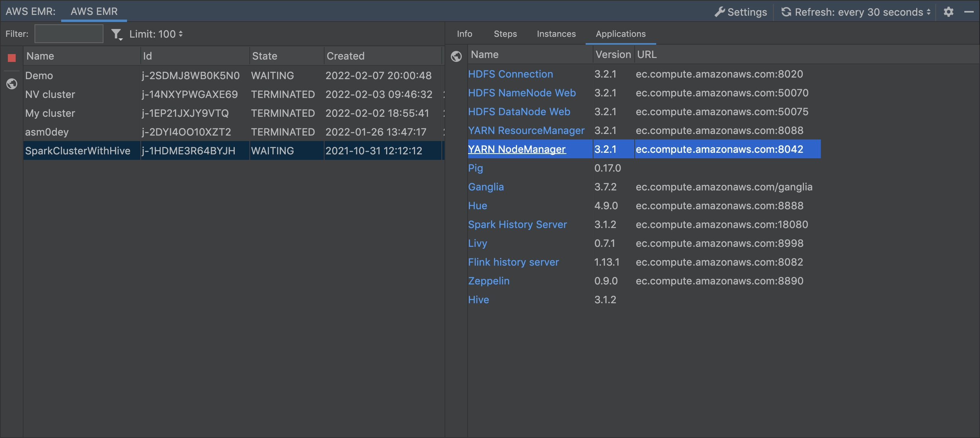Click cluster id j-1HDME3R64BYJH
This screenshot has height=438, width=980.
click(189, 150)
